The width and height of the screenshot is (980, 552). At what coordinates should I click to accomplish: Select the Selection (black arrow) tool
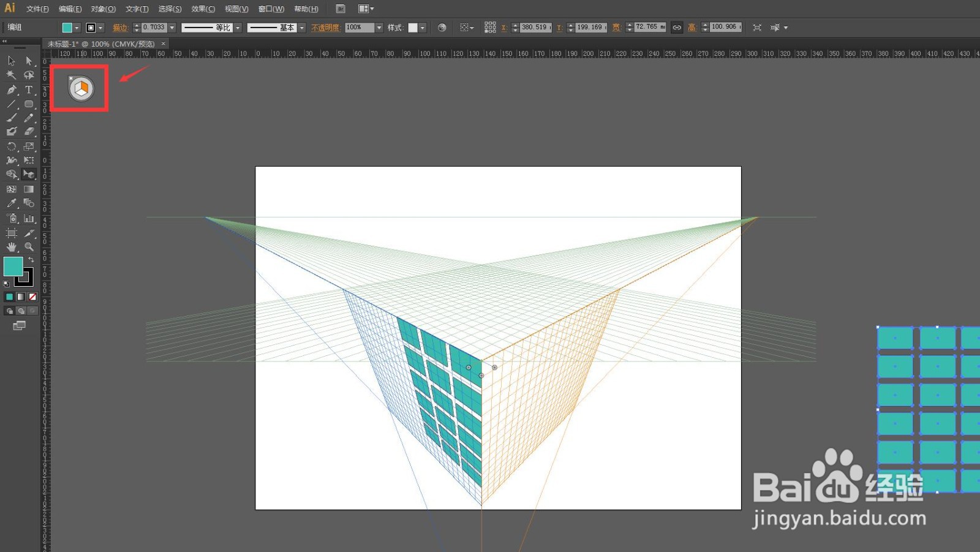pyautogui.click(x=11, y=61)
